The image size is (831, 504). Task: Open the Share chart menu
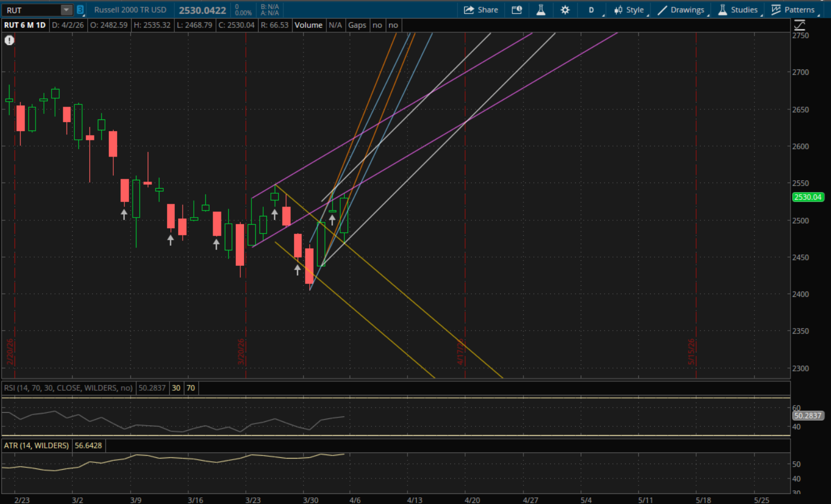481,10
